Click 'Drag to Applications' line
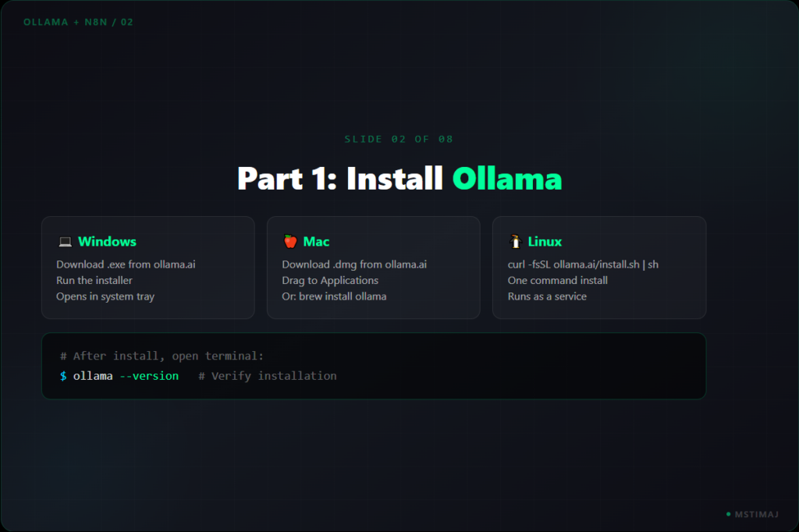 click(x=330, y=280)
